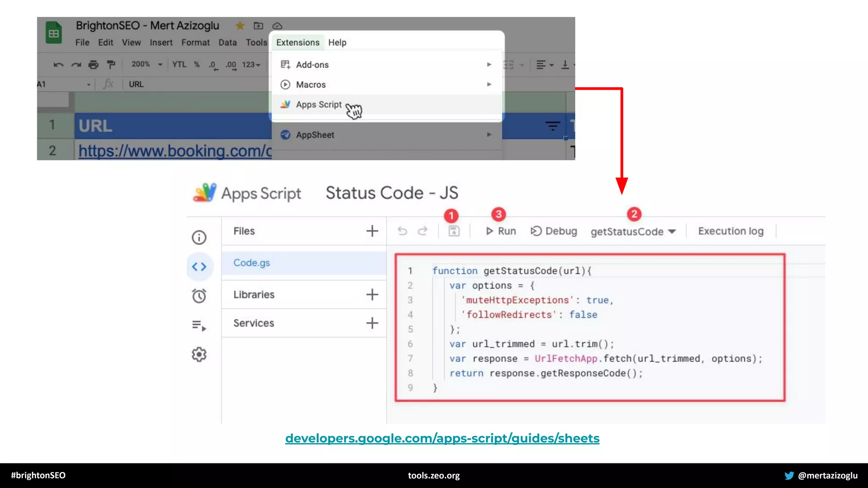Open the Executions list icon
The image size is (868, 488).
click(x=199, y=325)
